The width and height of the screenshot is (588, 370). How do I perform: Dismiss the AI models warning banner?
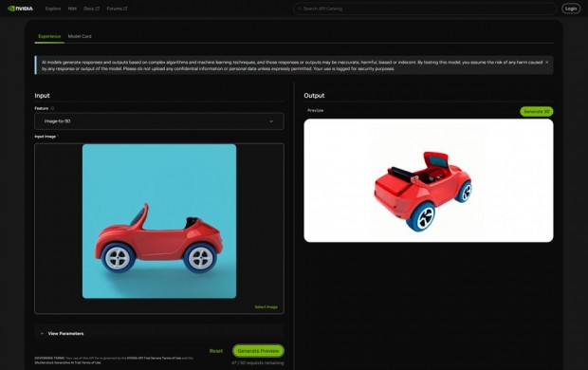pos(547,63)
